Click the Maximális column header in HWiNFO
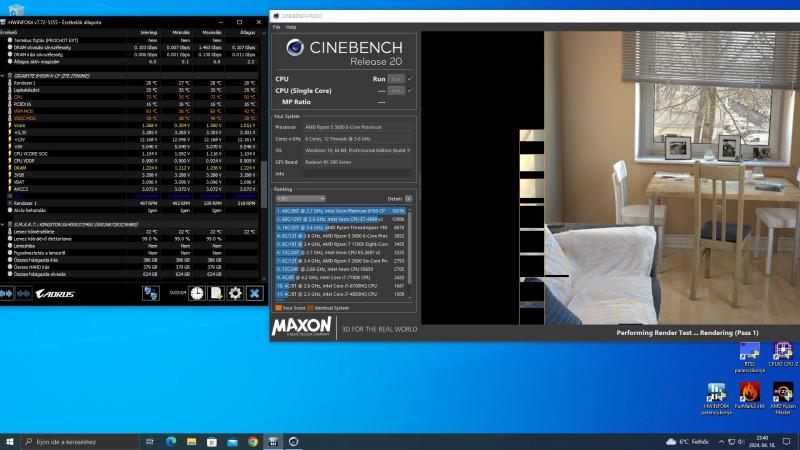Viewport: 800px width, 450px height. (x=212, y=32)
